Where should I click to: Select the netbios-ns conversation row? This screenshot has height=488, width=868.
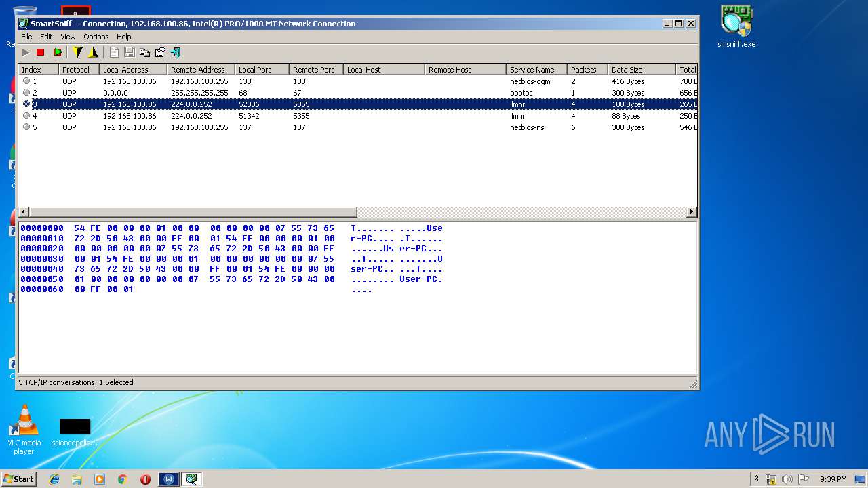[x=357, y=127]
